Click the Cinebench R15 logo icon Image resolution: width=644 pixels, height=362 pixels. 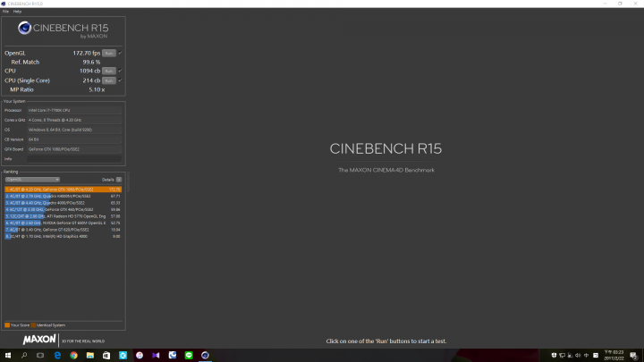pos(25,28)
